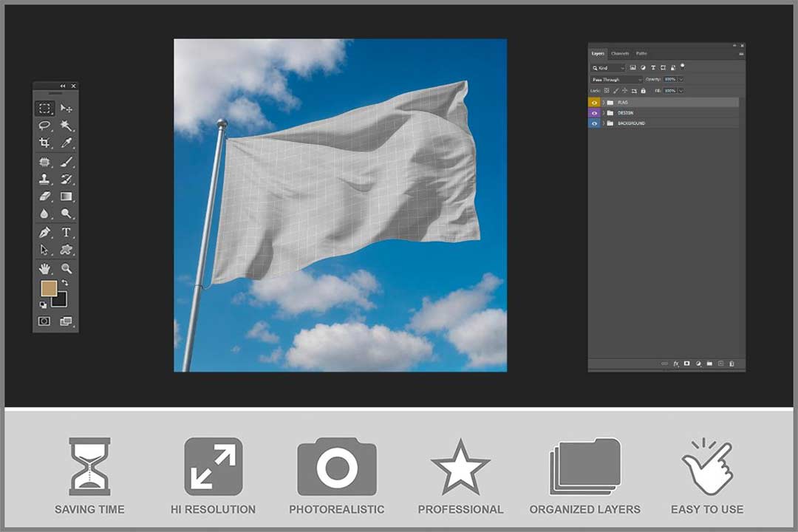Select the Lasso tool
This screenshot has height=532, width=798.
coord(44,126)
